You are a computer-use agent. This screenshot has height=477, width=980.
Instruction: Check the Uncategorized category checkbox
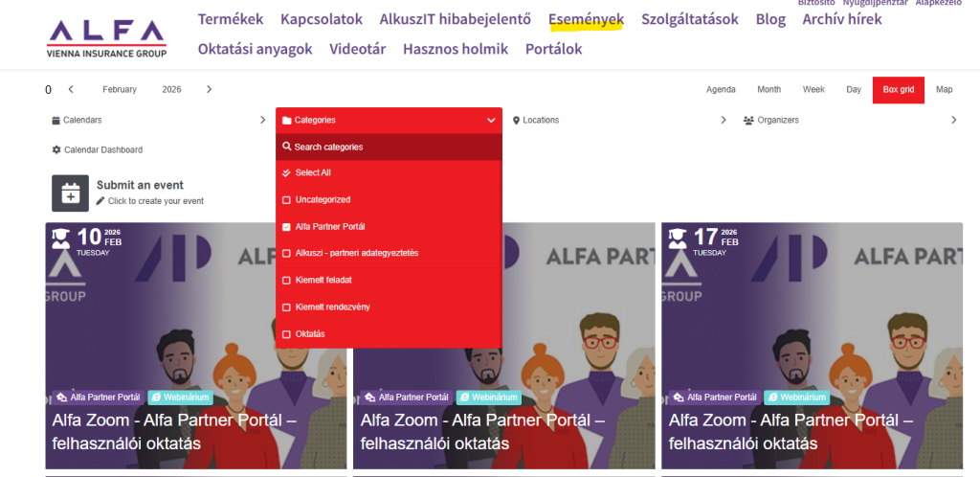[286, 200]
